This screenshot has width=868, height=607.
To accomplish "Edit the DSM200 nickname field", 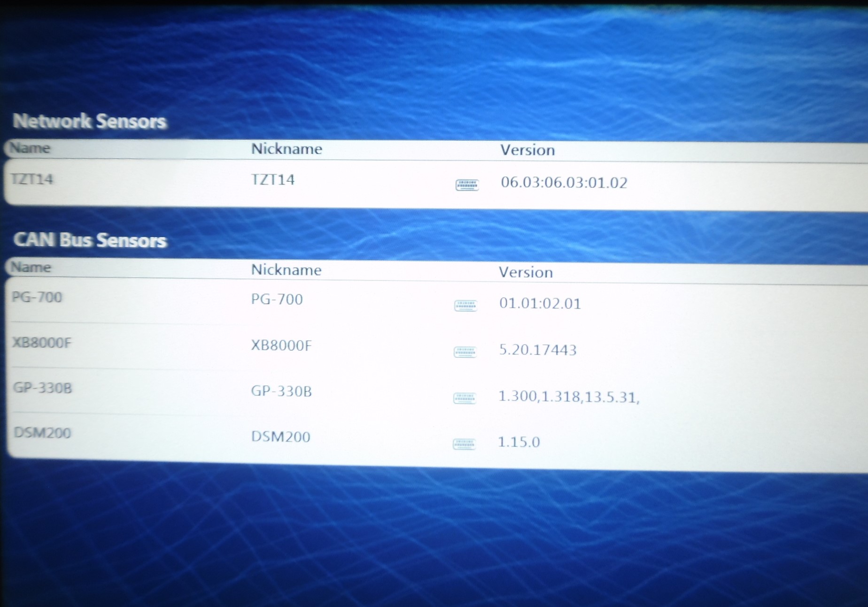I will point(280,437).
